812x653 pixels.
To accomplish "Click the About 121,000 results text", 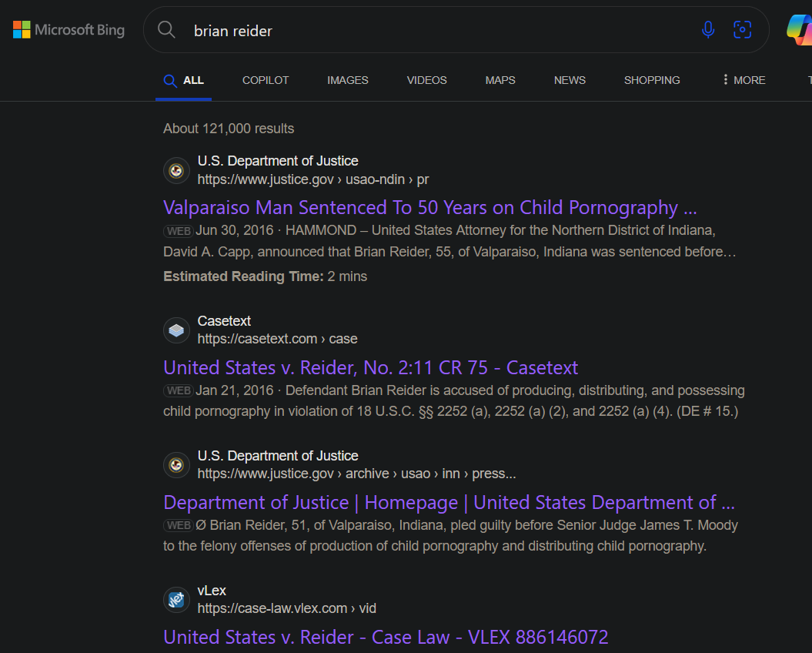I will [x=229, y=129].
